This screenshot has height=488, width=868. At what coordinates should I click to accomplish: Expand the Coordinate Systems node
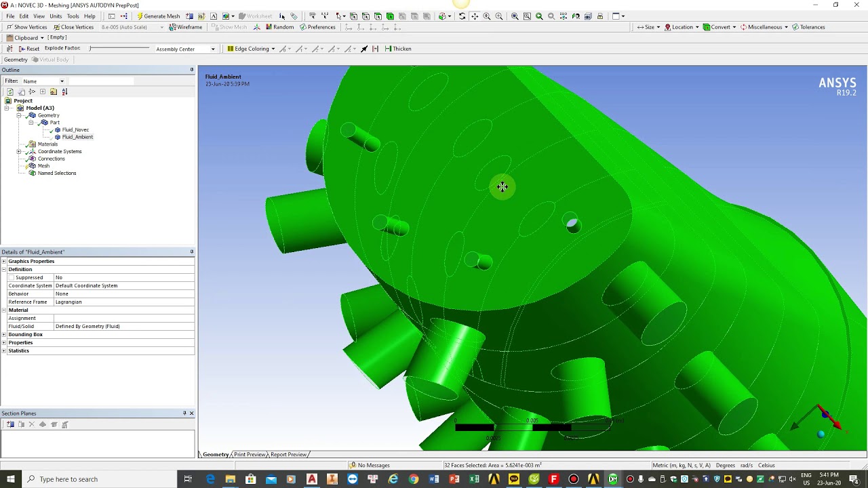(x=19, y=151)
